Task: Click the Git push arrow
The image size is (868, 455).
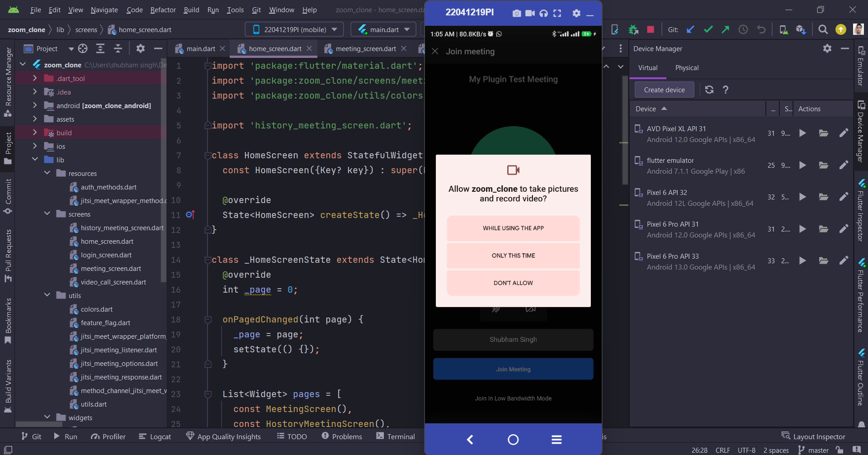Action: (x=726, y=29)
